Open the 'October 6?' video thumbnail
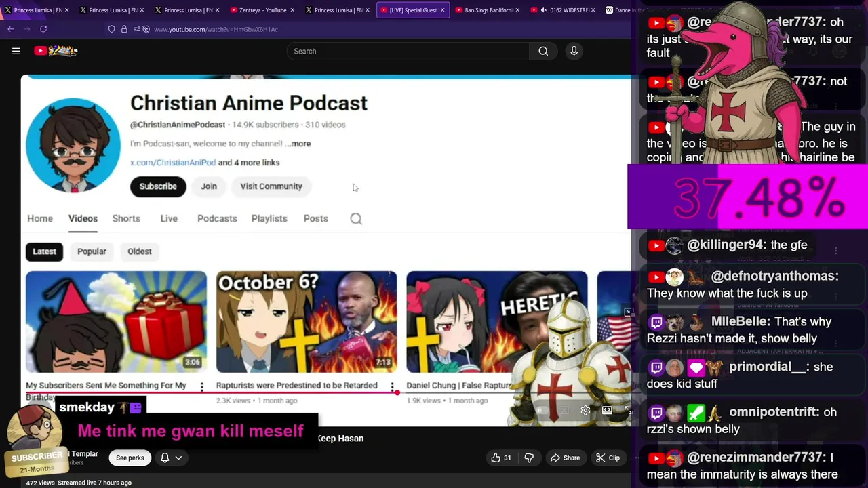The image size is (868, 488). tap(307, 322)
